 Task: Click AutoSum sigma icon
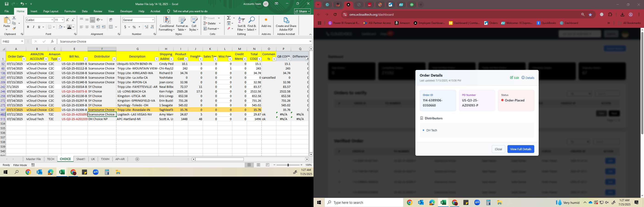click(229, 18)
